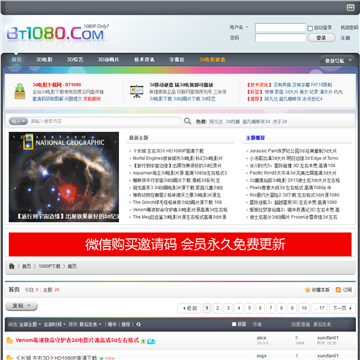Click the blue badge icon after Venom title
Image resolution: width=360 pixels, height=360 pixels.
(151, 341)
